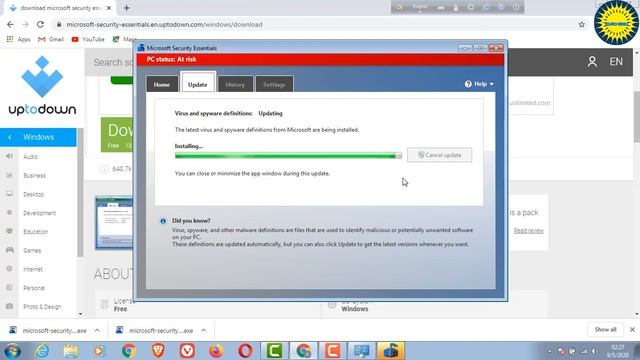Screen dimensions: 640x360
Task: Click the uptodown address bar URL
Action: [x=164, y=24]
